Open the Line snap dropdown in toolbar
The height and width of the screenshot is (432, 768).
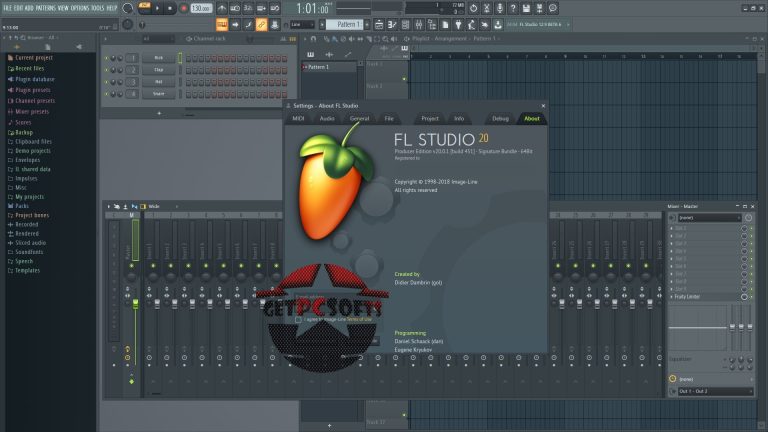[x=302, y=24]
